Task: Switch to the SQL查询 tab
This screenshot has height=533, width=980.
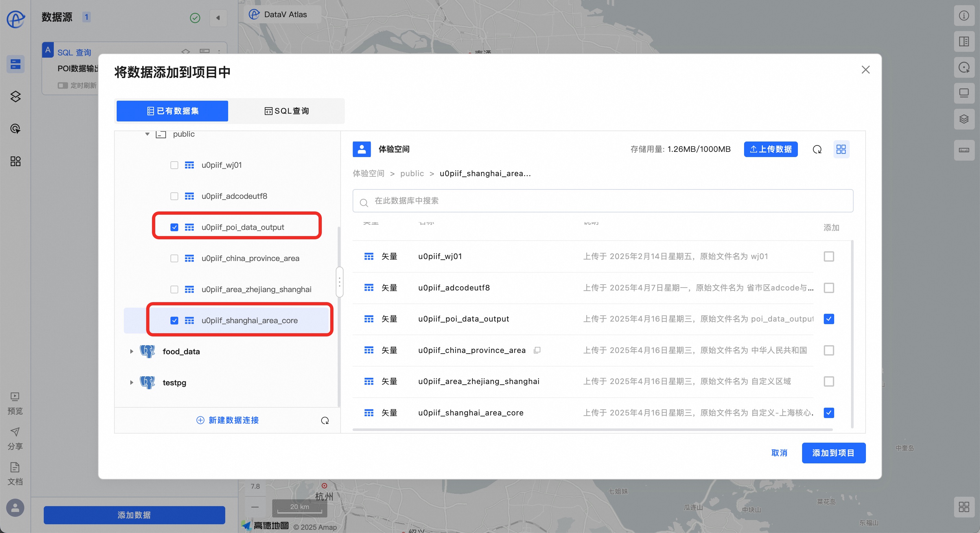Action: (286, 111)
